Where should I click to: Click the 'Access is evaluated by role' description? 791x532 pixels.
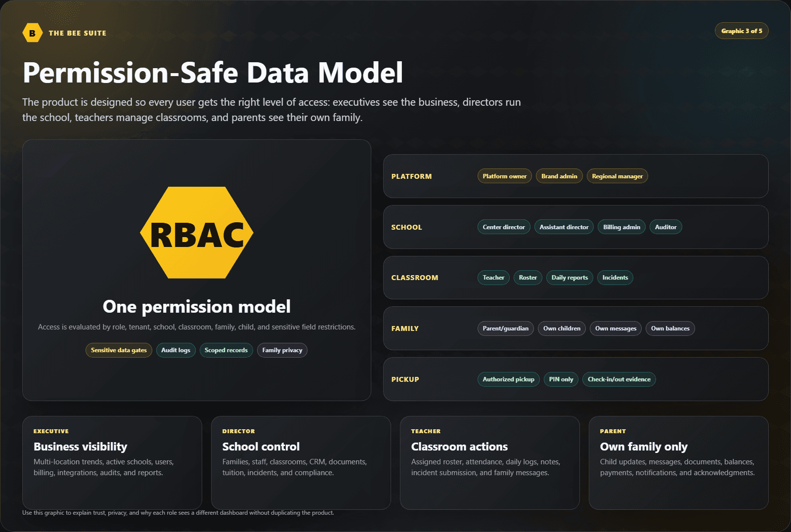point(197,327)
